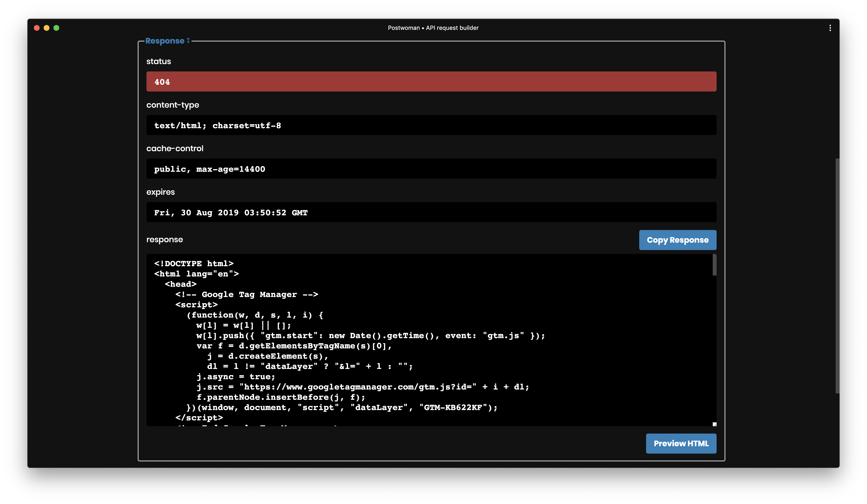Click the blue Response section heading

click(x=165, y=41)
